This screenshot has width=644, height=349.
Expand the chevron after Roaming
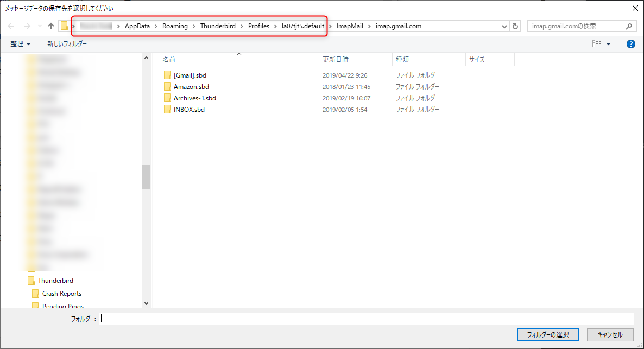[194, 26]
